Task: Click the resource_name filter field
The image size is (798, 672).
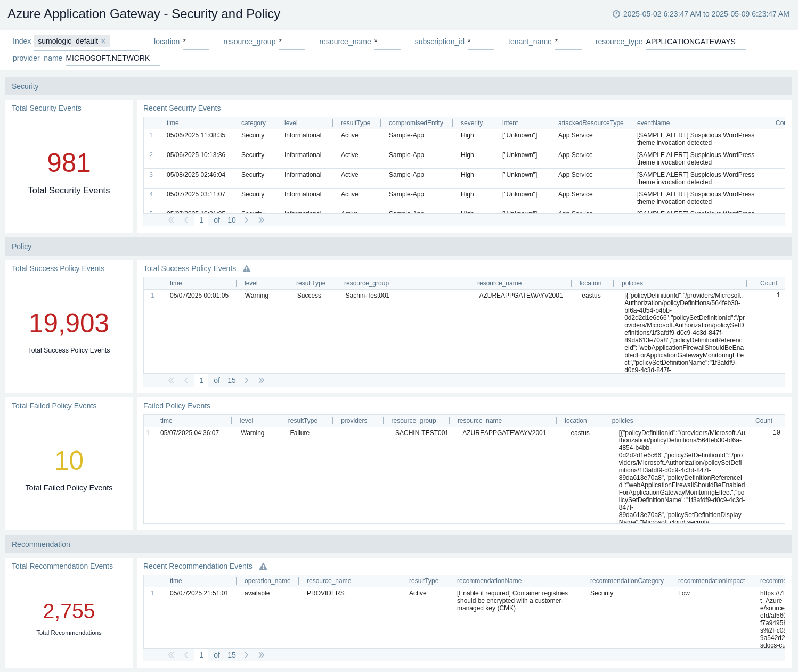Action: (387, 42)
